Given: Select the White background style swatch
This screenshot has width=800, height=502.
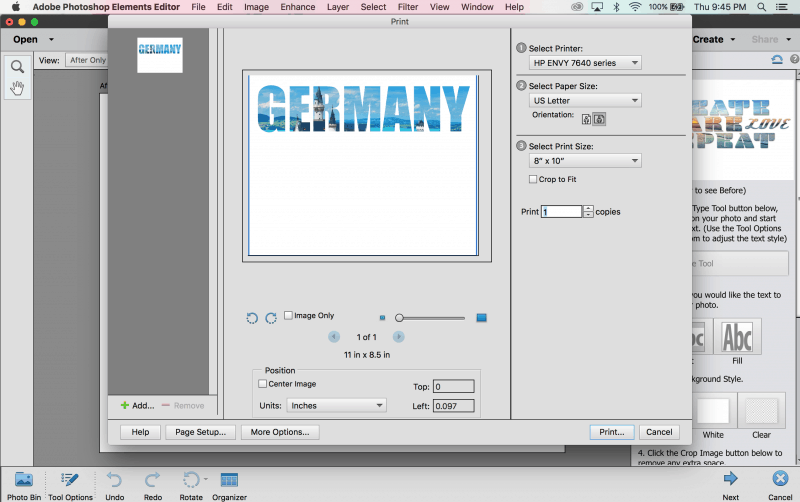Looking at the screenshot, I should pyautogui.click(x=713, y=411).
